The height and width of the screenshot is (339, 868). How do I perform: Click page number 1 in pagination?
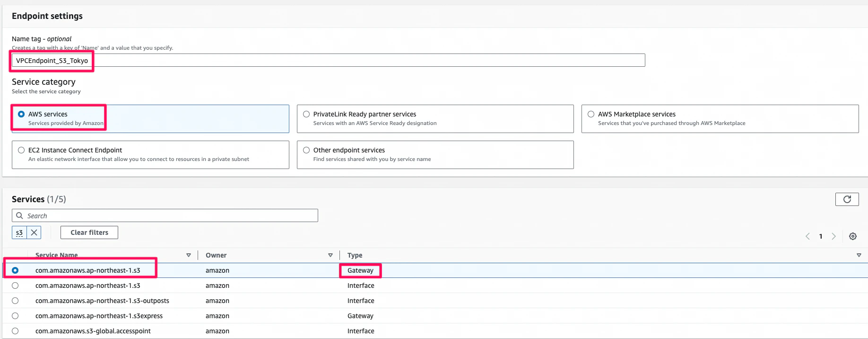click(821, 236)
